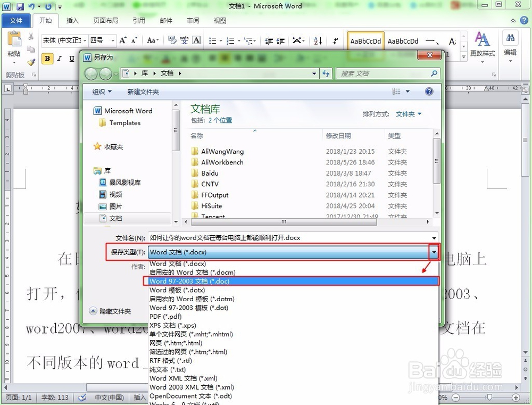532x405 pixels.
Task: Open the Change Case Aa menu
Action: tap(153, 40)
